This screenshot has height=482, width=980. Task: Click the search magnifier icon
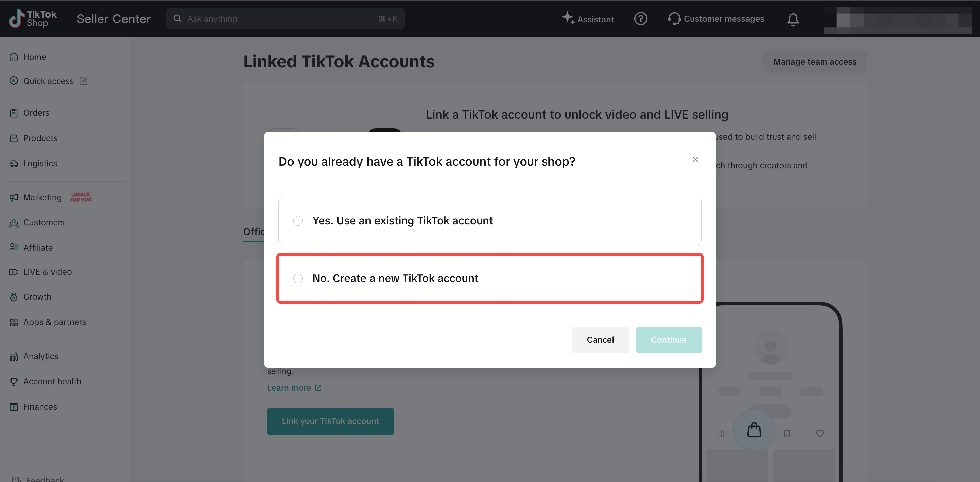click(177, 19)
